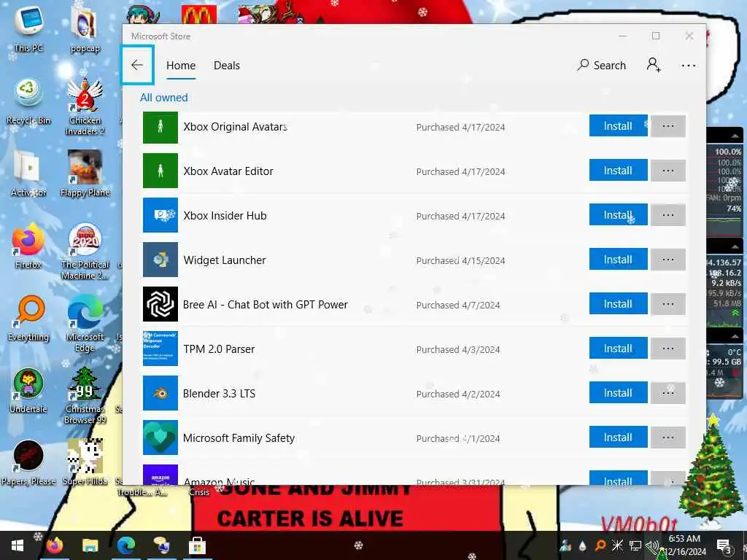Image resolution: width=747 pixels, height=560 pixels.
Task: Open the notification center in taskbar
Action: (724, 546)
